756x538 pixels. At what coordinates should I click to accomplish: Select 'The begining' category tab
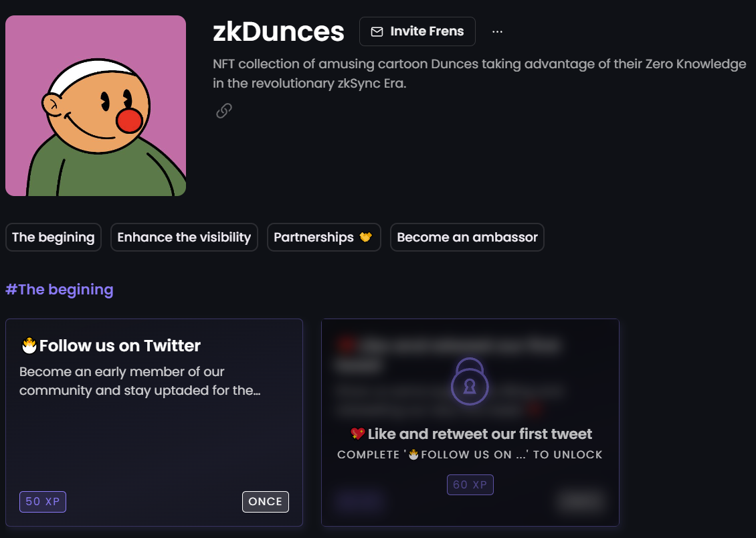tap(53, 237)
